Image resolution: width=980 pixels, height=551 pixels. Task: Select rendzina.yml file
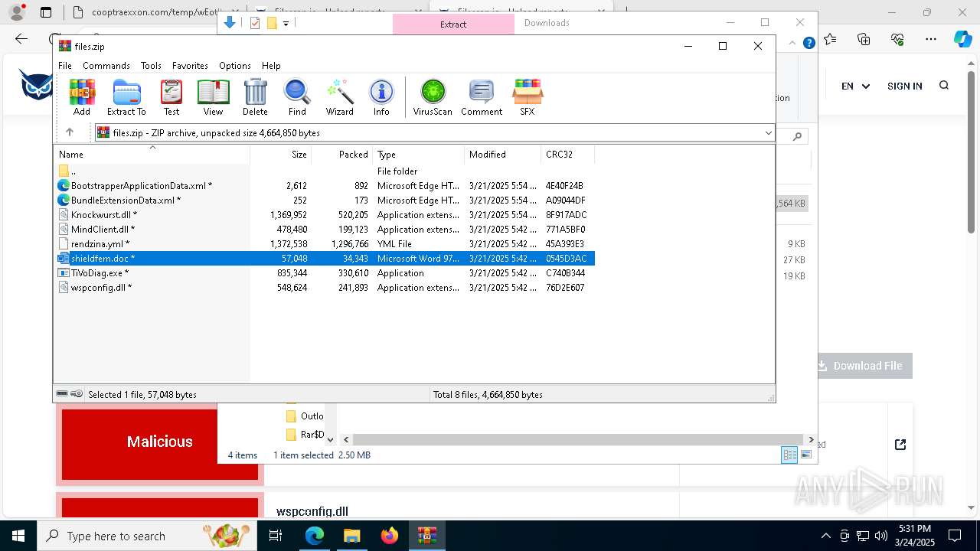[x=325, y=244]
